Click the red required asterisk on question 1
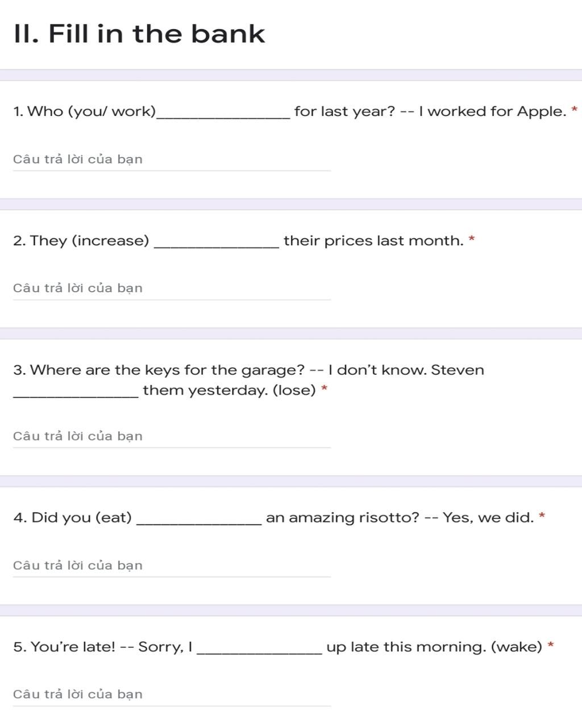This screenshot has height=728, width=582. (x=575, y=109)
